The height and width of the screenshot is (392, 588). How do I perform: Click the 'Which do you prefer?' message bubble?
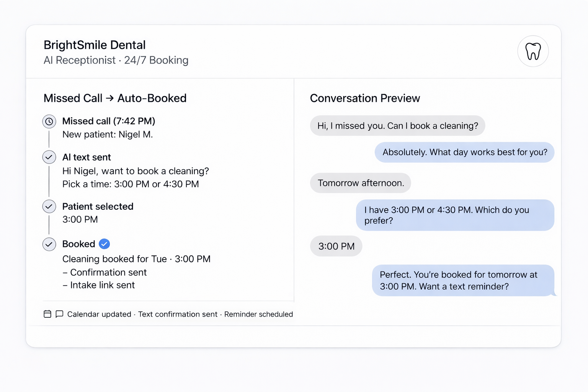[455, 215]
